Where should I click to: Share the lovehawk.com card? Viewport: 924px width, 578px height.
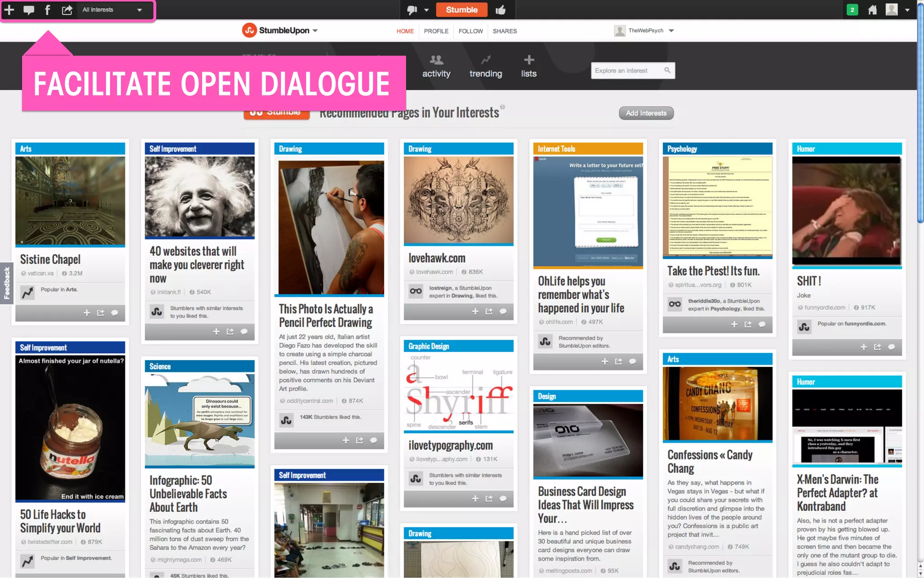tap(489, 311)
